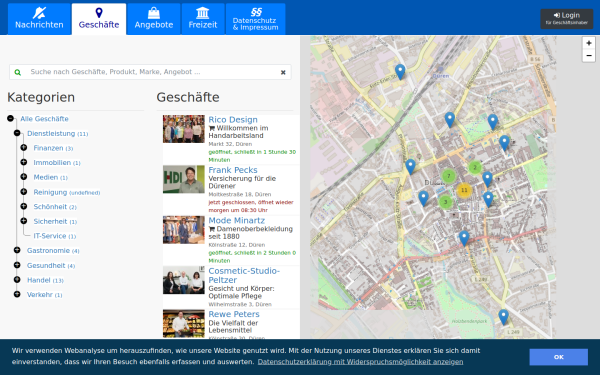600x375 pixels.
Task: Select the Verkehr (1) category
Action: (x=44, y=295)
